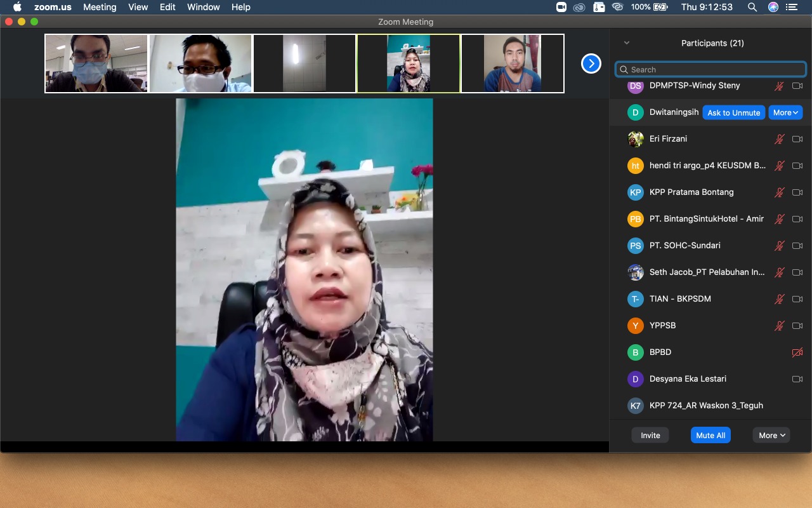Click the crossed-out camera icon for BPBD
The image size is (812, 508).
click(x=797, y=352)
